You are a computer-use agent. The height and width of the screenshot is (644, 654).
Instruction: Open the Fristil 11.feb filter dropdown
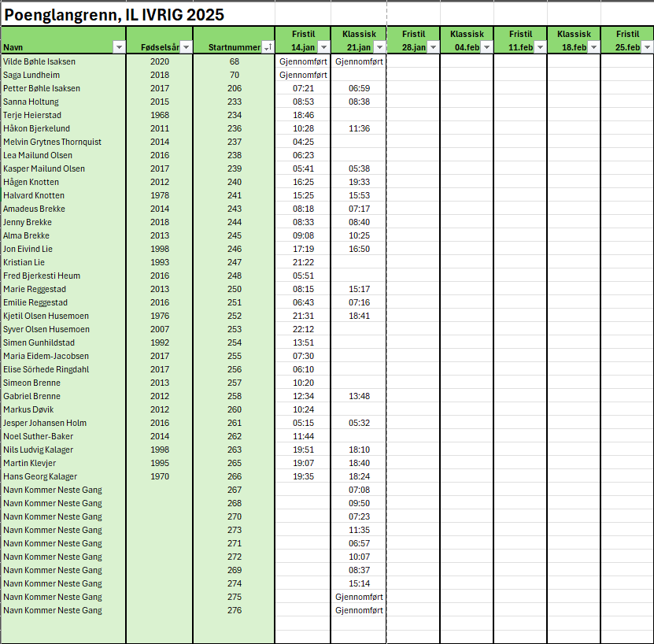tap(540, 47)
